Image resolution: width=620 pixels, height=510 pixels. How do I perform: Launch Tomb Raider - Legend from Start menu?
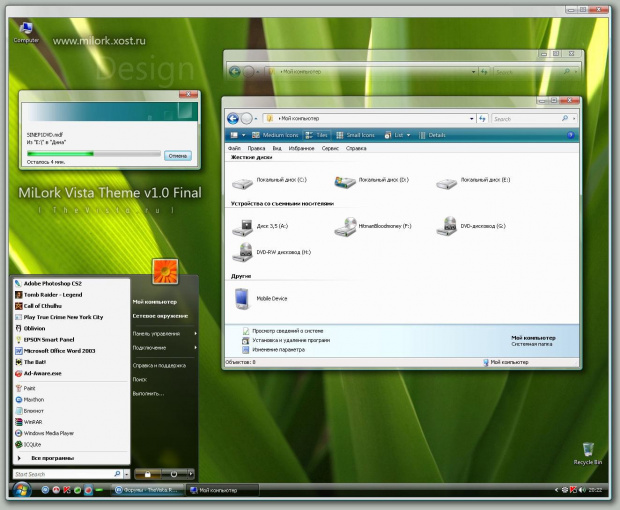53,295
